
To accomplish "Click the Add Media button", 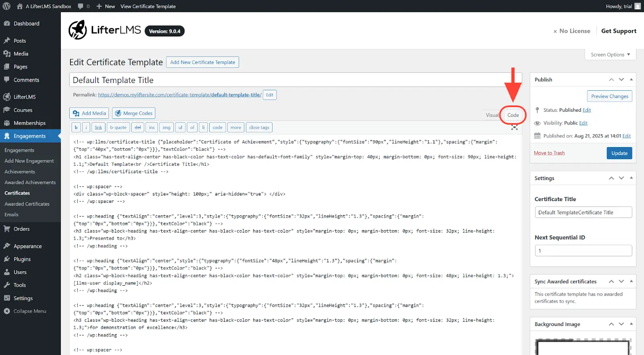I will [x=89, y=113].
